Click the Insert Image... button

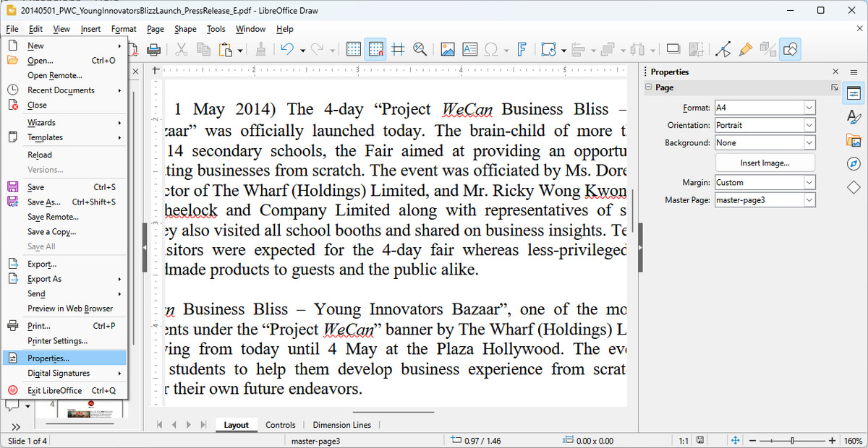click(765, 163)
